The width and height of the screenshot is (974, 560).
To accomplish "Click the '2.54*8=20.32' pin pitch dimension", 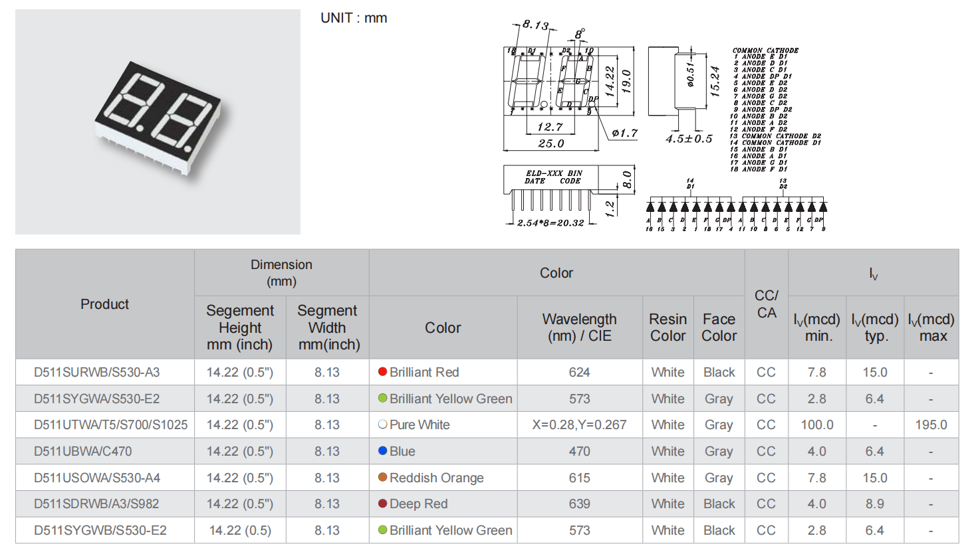I will [551, 223].
